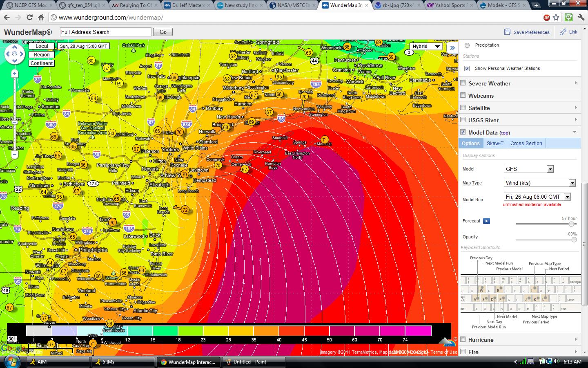588x368 pixels.
Task: Play the forecast animation
Action: [x=486, y=221]
